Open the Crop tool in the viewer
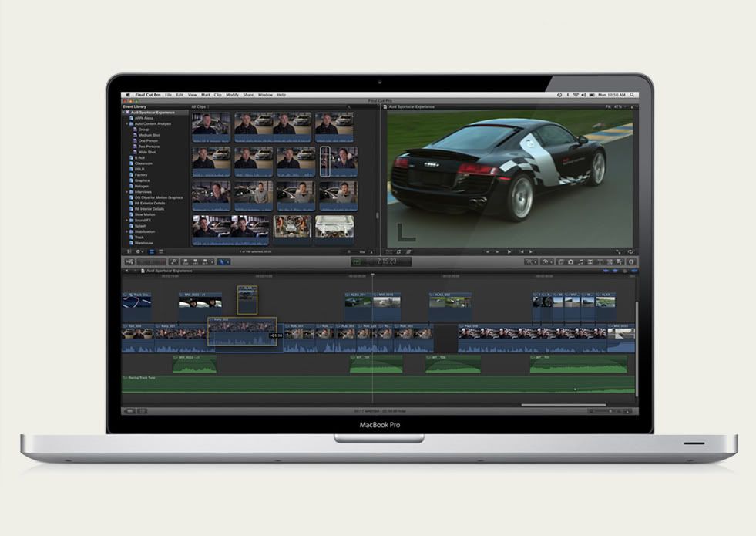The height and width of the screenshot is (536, 756). pos(398,252)
